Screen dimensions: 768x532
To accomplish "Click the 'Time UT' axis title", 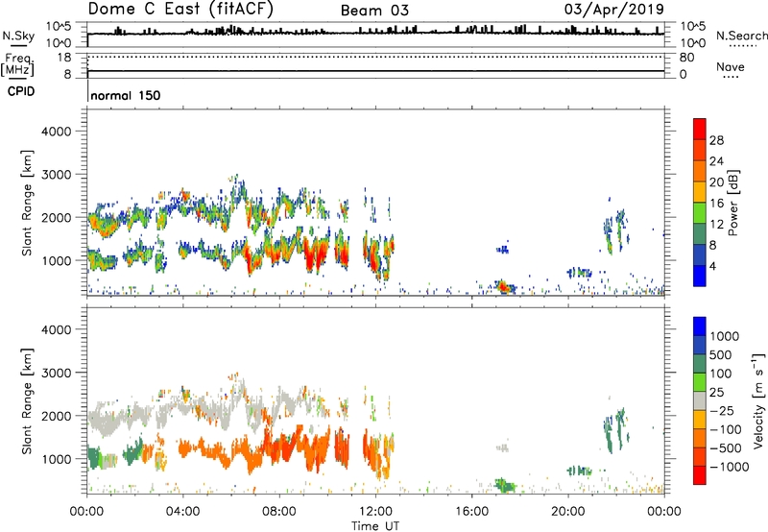I will click(375, 526).
